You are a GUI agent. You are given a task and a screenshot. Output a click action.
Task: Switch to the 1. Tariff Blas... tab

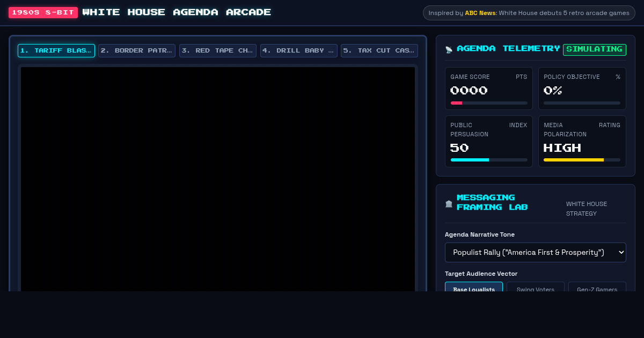[56, 50]
